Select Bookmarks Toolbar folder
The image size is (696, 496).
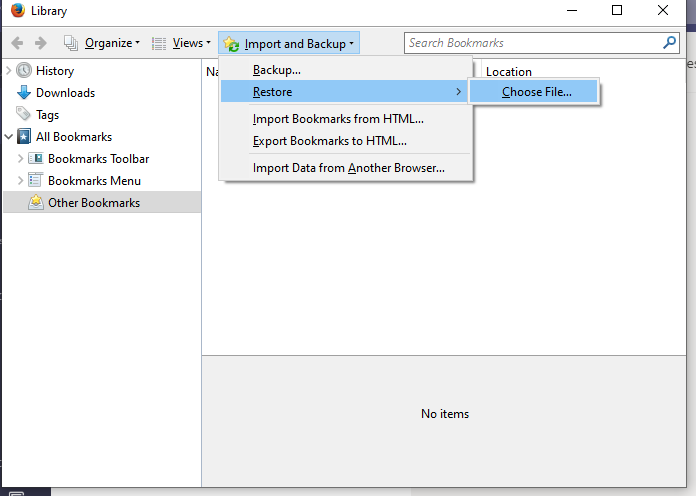99,159
